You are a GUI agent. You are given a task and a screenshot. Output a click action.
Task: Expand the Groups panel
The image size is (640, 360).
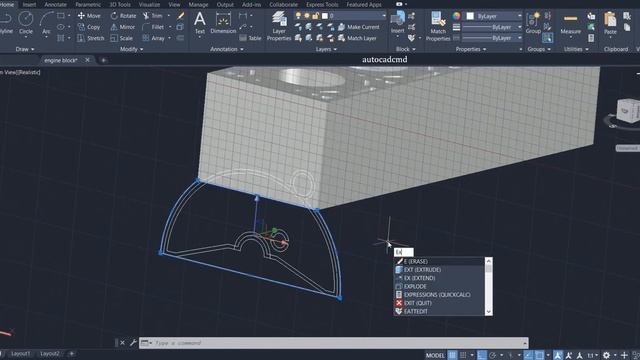[x=539, y=49]
